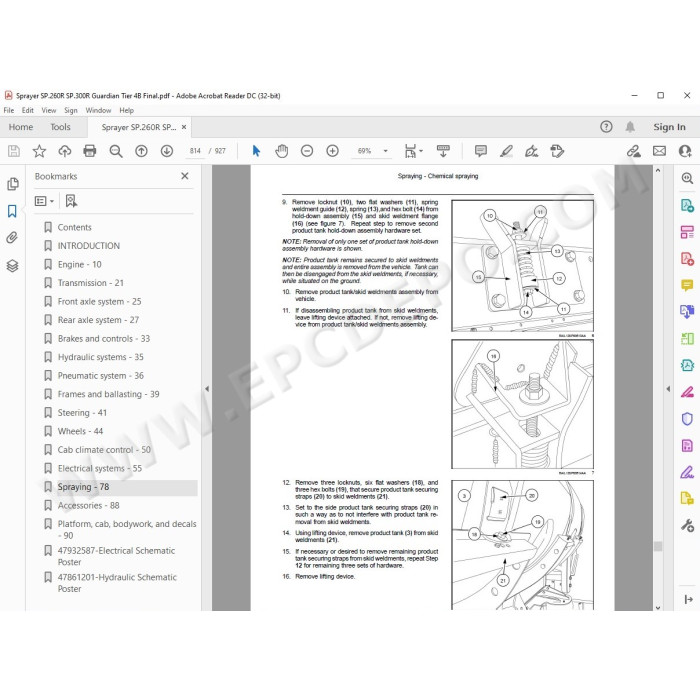
Task: Go to previous page arrow
Action: (x=141, y=151)
